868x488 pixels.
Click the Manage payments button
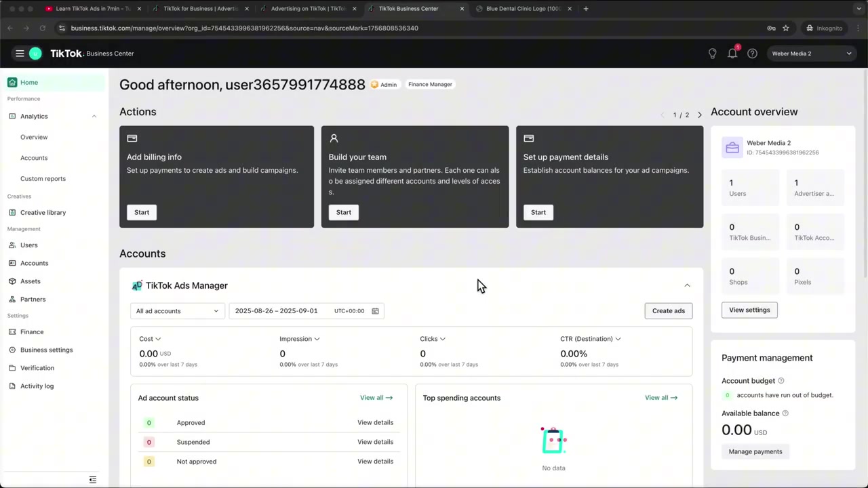[755, 452]
